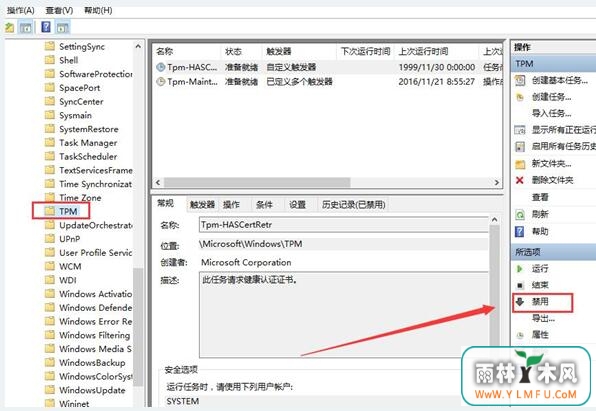Click the Tpm-Maint task clock icon
Viewport: 596px width, 411px height.
pyautogui.click(x=161, y=81)
